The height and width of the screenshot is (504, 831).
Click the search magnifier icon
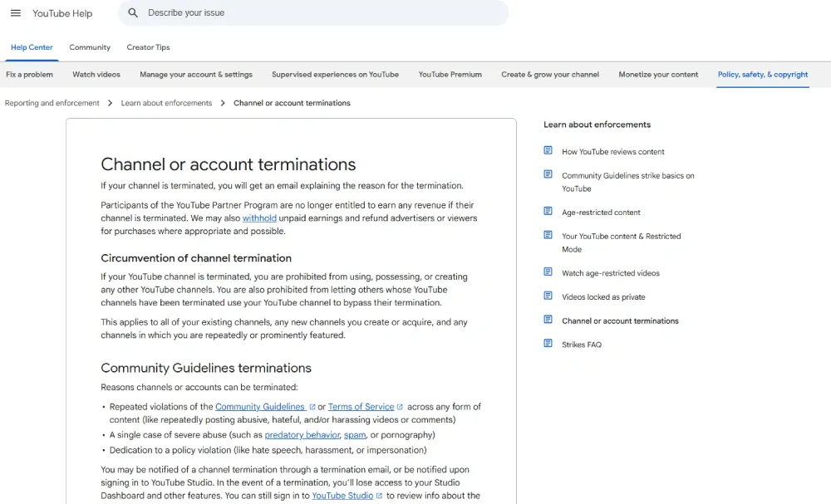[133, 12]
